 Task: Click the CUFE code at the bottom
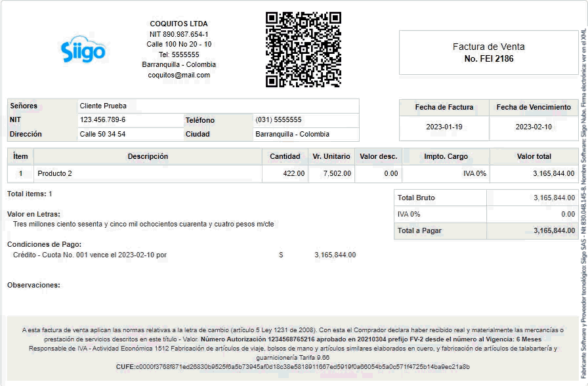pos(293,366)
